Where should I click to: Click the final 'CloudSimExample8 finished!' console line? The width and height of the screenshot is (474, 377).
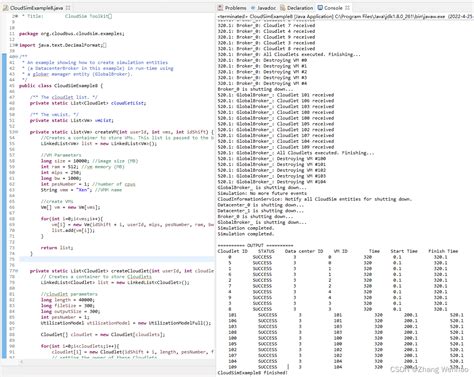coord(252,373)
